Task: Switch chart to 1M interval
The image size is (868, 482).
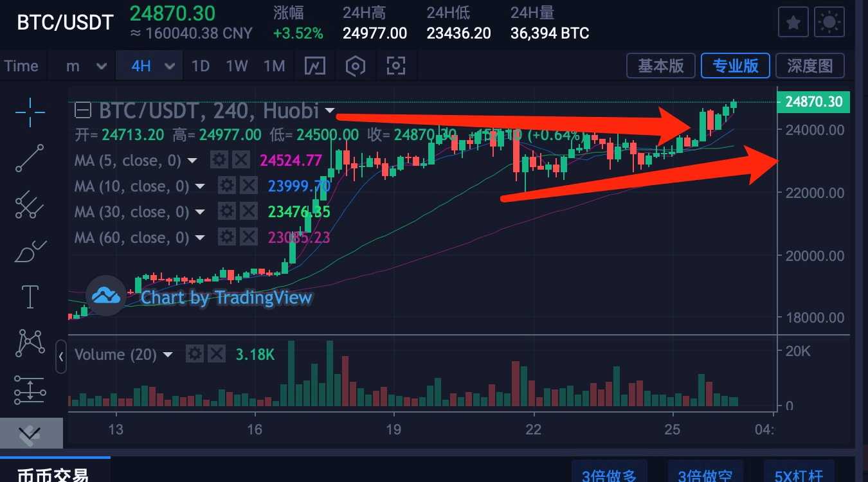Action: tap(275, 66)
